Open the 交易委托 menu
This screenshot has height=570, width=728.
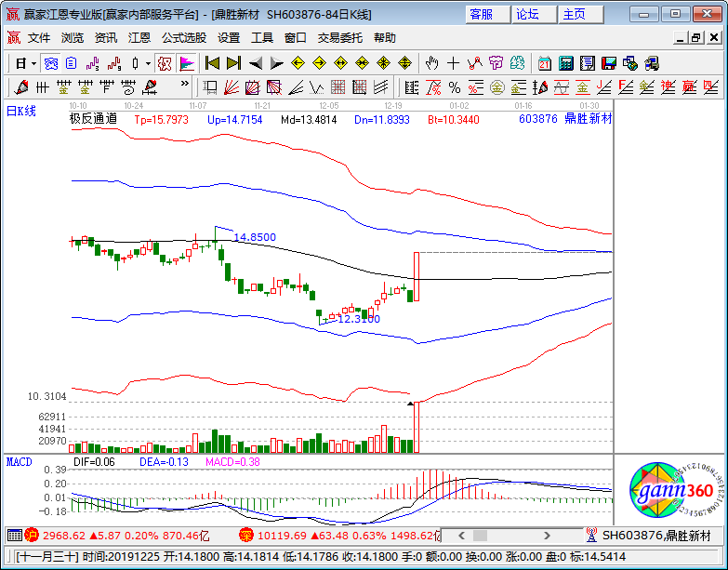pos(340,38)
